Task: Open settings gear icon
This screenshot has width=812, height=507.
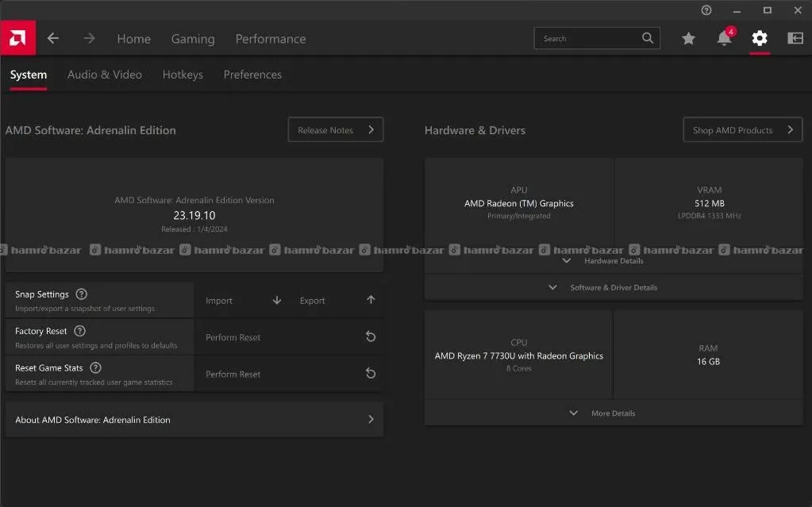Action: pos(760,38)
